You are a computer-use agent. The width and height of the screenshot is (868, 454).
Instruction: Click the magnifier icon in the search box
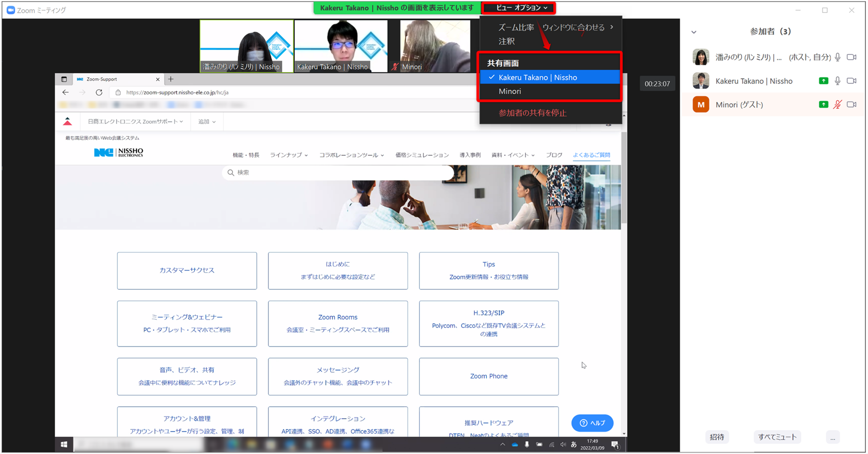tap(231, 173)
